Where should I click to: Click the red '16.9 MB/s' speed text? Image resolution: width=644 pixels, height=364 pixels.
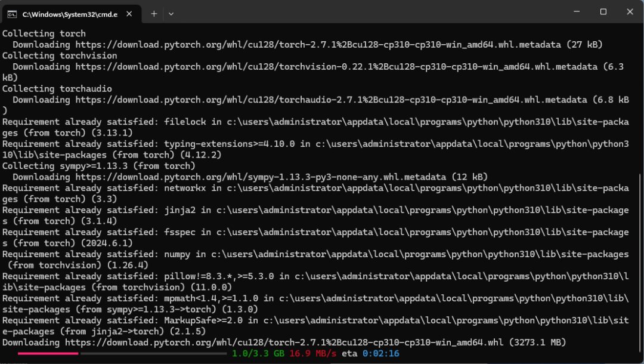click(312, 353)
